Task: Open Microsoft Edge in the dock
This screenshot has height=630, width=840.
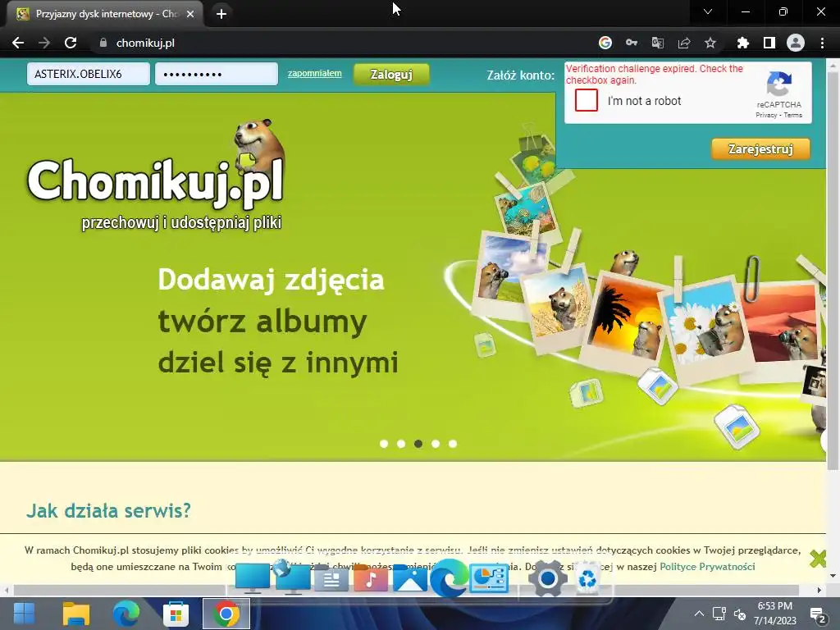Action: [449, 578]
